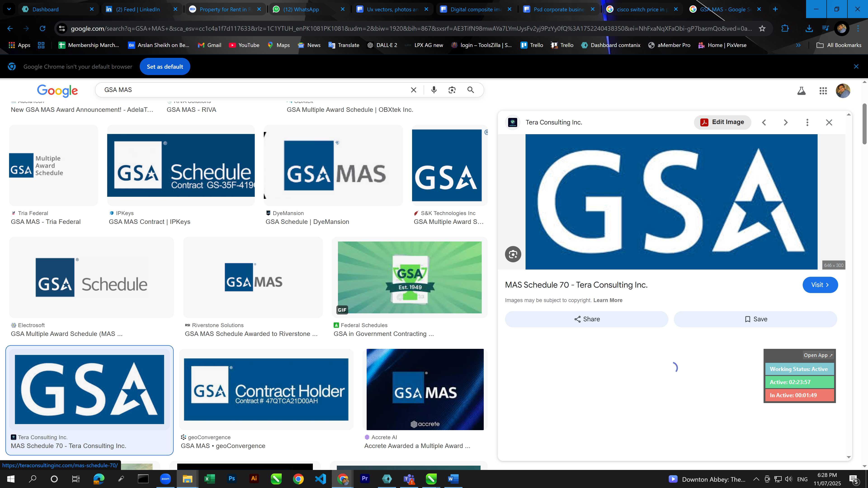Image resolution: width=868 pixels, height=488 pixels.
Task: Click the Chrome address bar
Action: point(411,29)
